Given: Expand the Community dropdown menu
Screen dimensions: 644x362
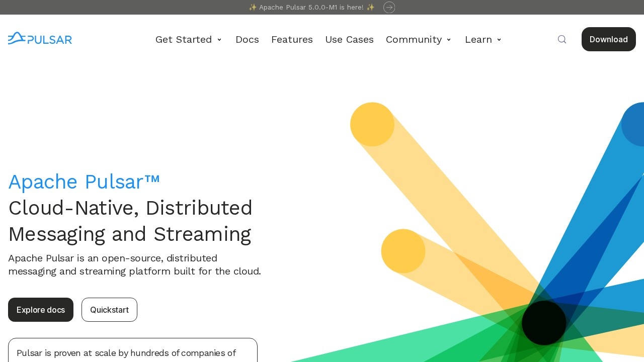Looking at the screenshot, I should tap(419, 39).
